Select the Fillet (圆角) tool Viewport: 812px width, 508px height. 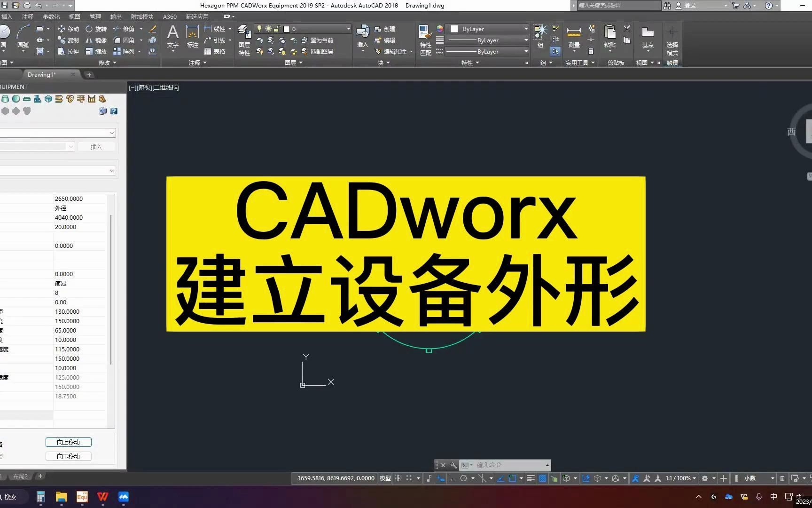point(124,40)
